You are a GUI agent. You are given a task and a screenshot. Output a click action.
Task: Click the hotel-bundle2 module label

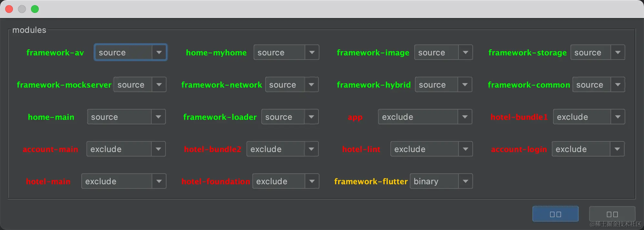[x=213, y=149]
